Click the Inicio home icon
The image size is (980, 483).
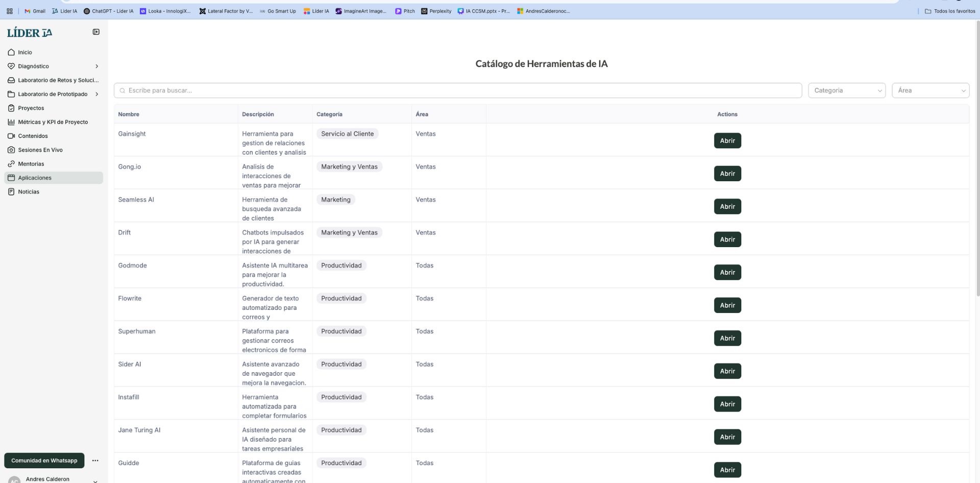click(11, 52)
